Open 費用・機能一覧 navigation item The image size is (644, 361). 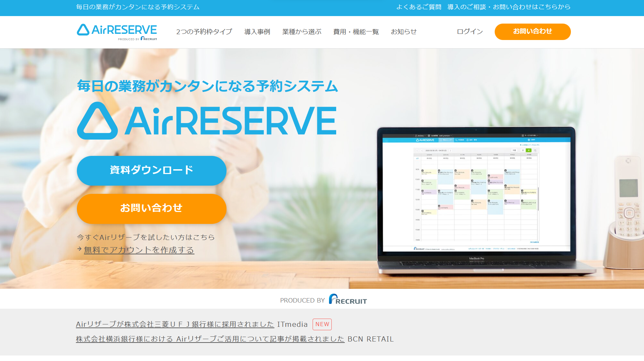point(356,32)
